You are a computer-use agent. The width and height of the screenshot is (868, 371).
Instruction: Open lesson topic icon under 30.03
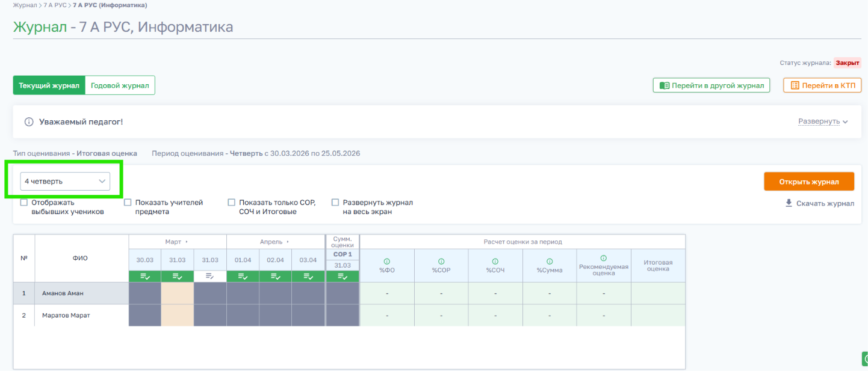(x=145, y=277)
